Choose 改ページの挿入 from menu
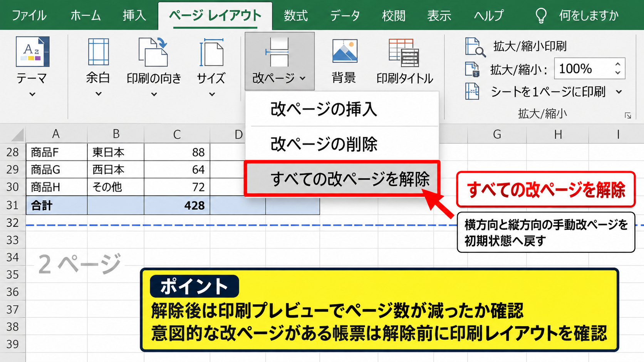The width and height of the screenshot is (644, 362). (x=342, y=109)
